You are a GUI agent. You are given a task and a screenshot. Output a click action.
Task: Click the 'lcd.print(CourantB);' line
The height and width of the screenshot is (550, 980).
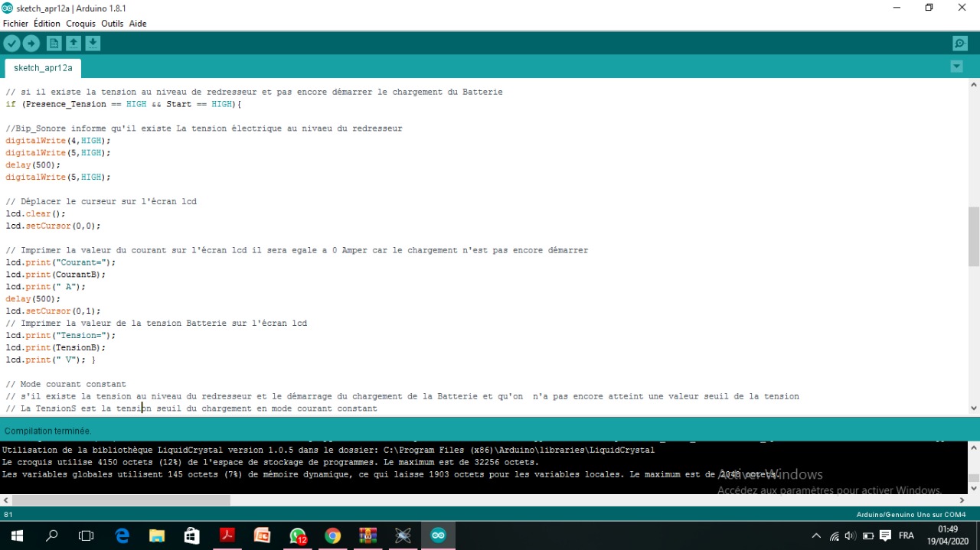click(x=56, y=275)
